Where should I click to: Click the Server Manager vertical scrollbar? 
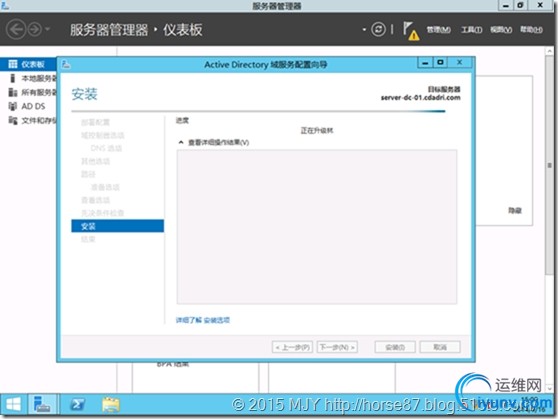click(x=549, y=164)
